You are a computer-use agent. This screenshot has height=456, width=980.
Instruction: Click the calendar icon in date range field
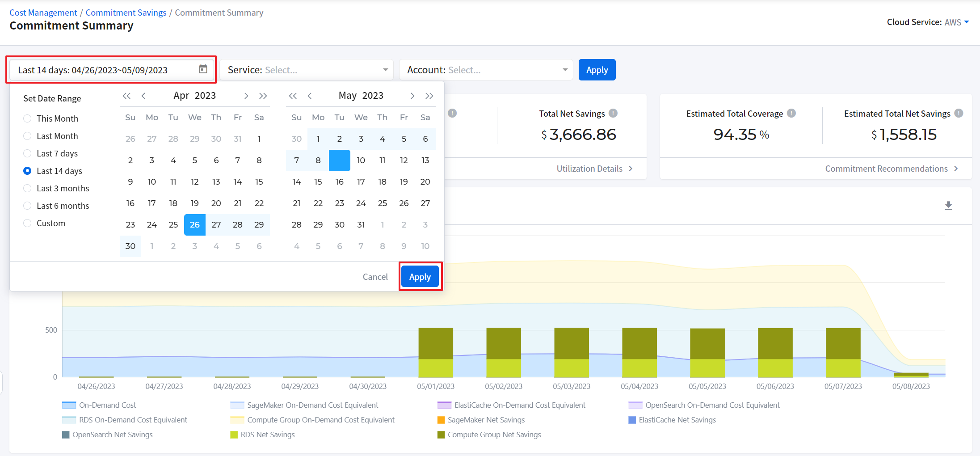point(203,69)
